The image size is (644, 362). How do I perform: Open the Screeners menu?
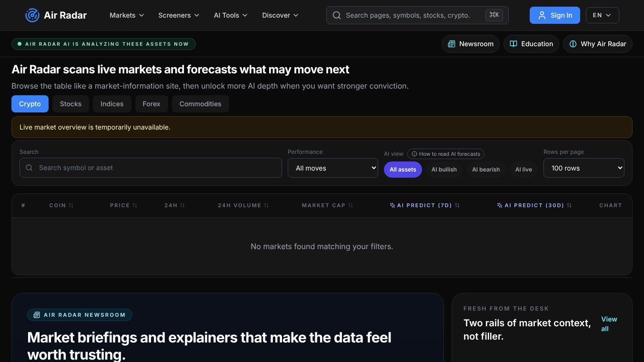coord(179,15)
